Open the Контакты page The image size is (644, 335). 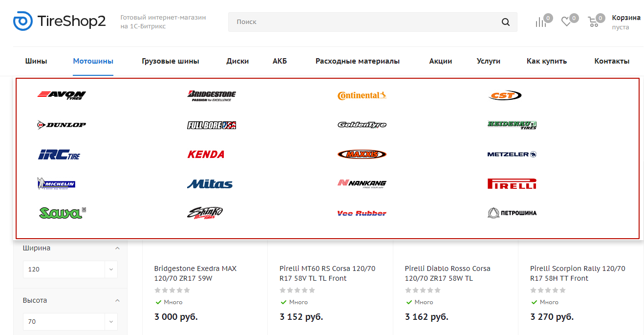[x=612, y=61]
